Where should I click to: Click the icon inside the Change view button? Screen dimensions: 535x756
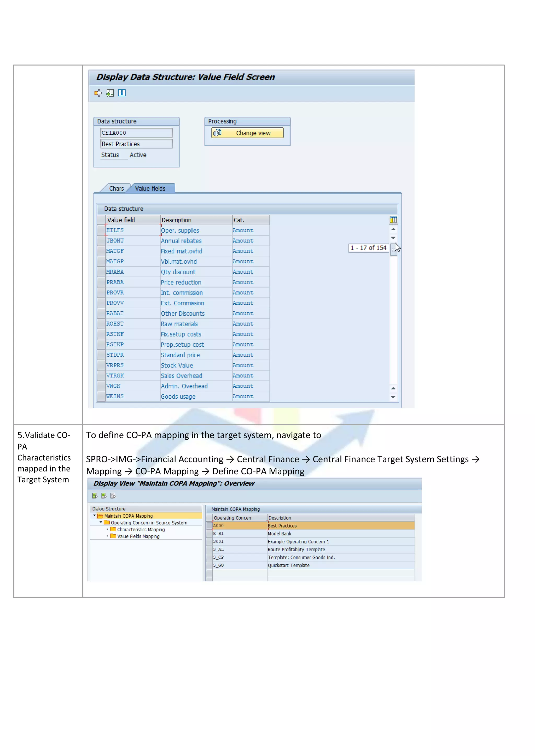217,133
